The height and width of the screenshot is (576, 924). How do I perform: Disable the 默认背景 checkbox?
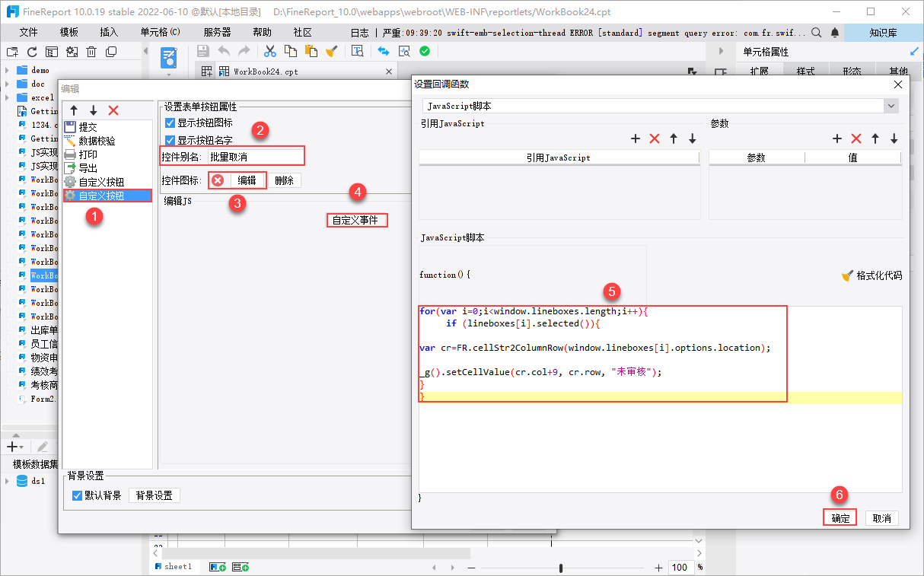coord(77,495)
